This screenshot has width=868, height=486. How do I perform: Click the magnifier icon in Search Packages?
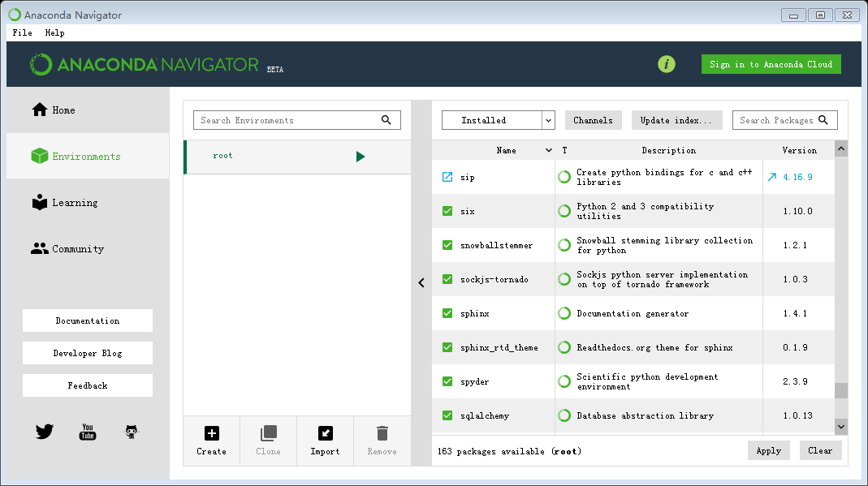click(823, 120)
